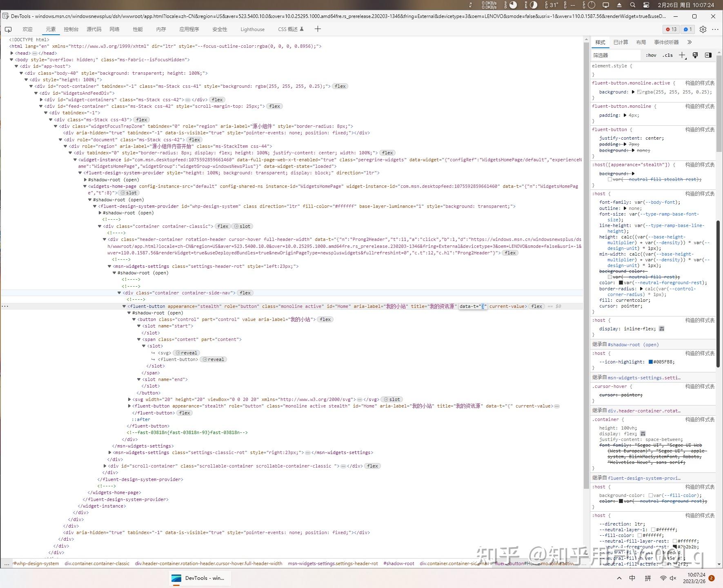Add a new tool tab with plus icon

[x=318, y=29]
